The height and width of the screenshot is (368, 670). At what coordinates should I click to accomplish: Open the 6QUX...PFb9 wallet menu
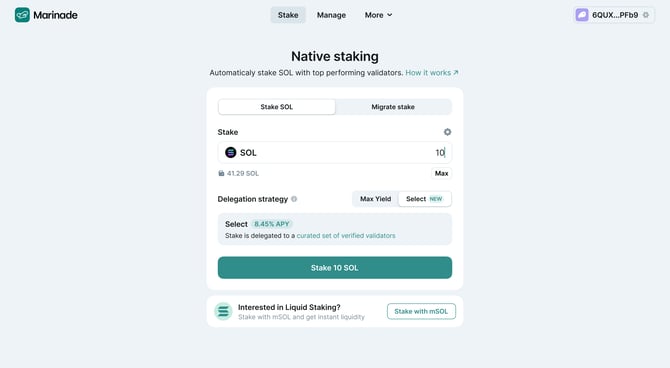pyautogui.click(x=614, y=15)
